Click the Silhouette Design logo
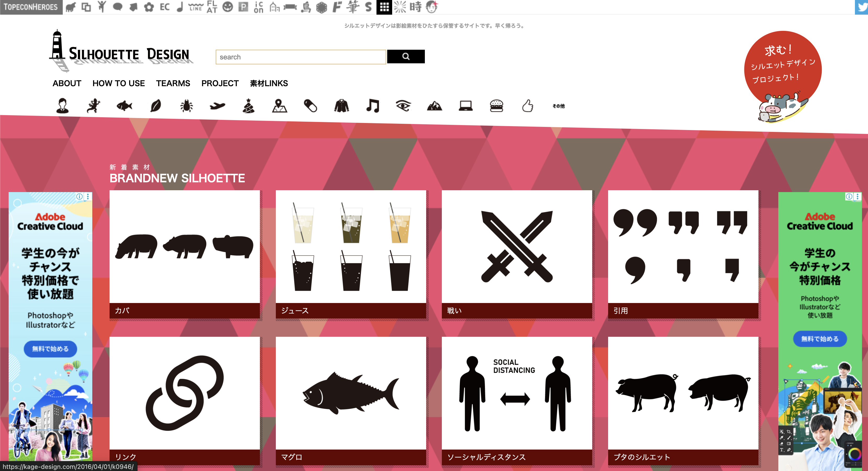This screenshot has height=471, width=868. (x=121, y=51)
